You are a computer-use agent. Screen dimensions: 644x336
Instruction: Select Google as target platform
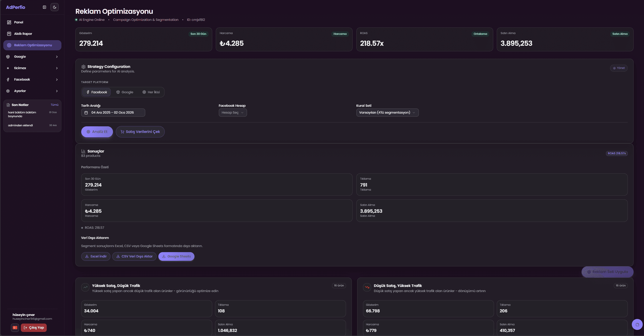click(125, 92)
